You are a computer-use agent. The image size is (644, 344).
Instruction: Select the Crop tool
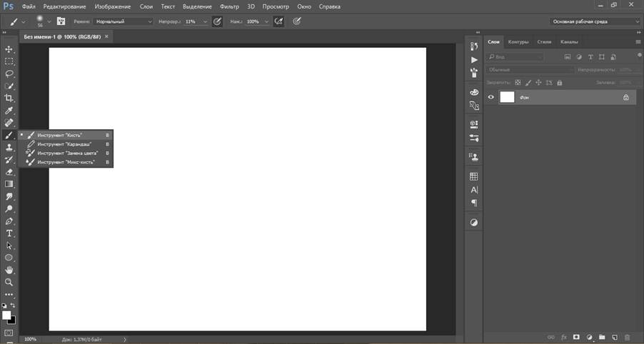click(x=9, y=98)
